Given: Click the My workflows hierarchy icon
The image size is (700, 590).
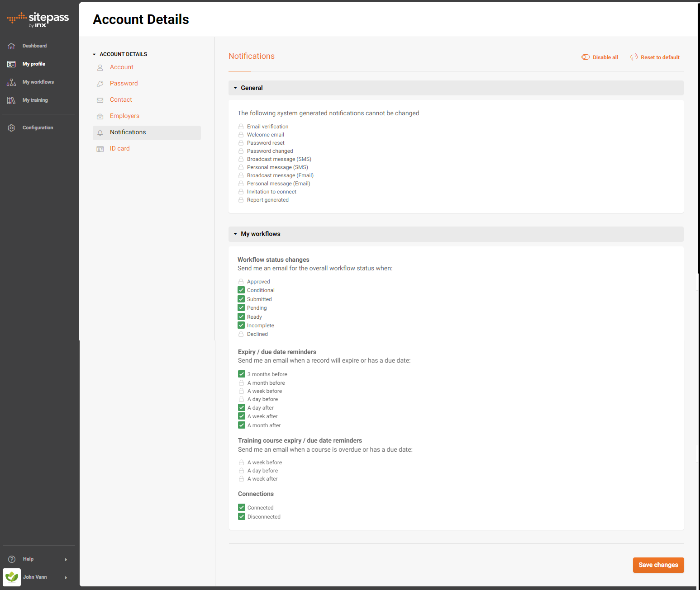Looking at the screenshot, I should tap(11, 82).
